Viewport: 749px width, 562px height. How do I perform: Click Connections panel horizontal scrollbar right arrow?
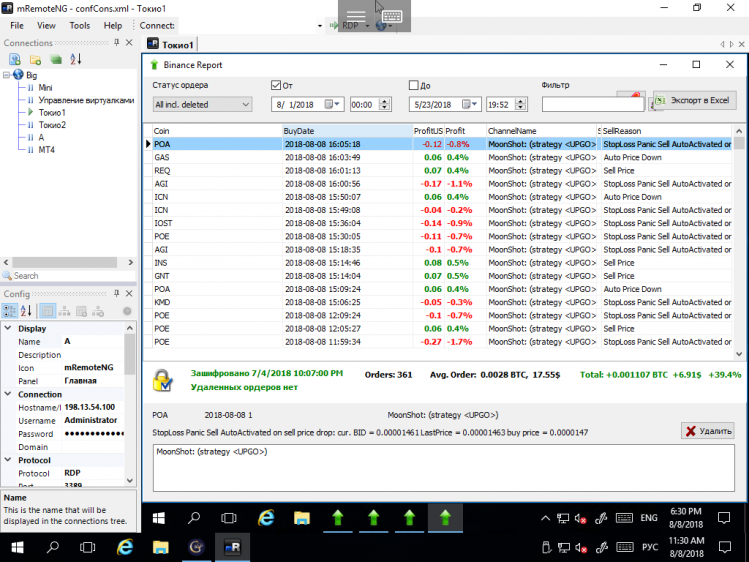(130, 263)
